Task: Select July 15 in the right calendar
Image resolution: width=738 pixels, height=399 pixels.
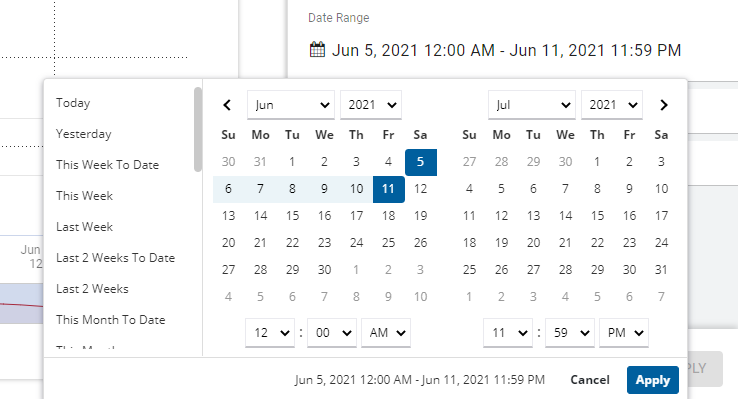Action: coord(597,216)
